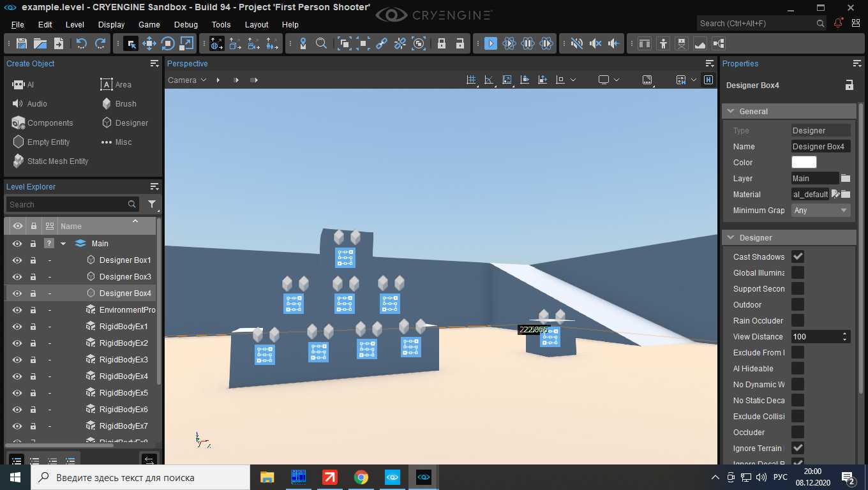Toggle grid snapping in the viewport header
This screenshot has width=868, height=490.
coord(472,80)
